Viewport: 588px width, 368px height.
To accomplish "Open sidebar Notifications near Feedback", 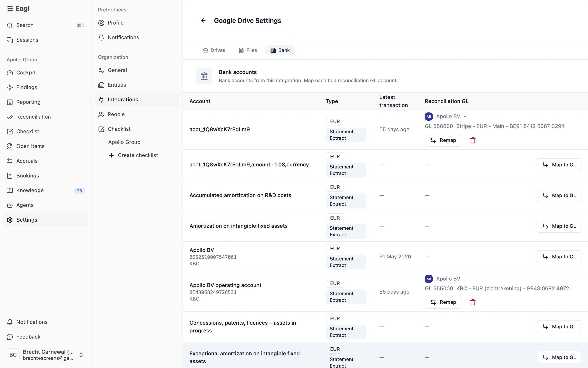I will (x=46, y=322).
